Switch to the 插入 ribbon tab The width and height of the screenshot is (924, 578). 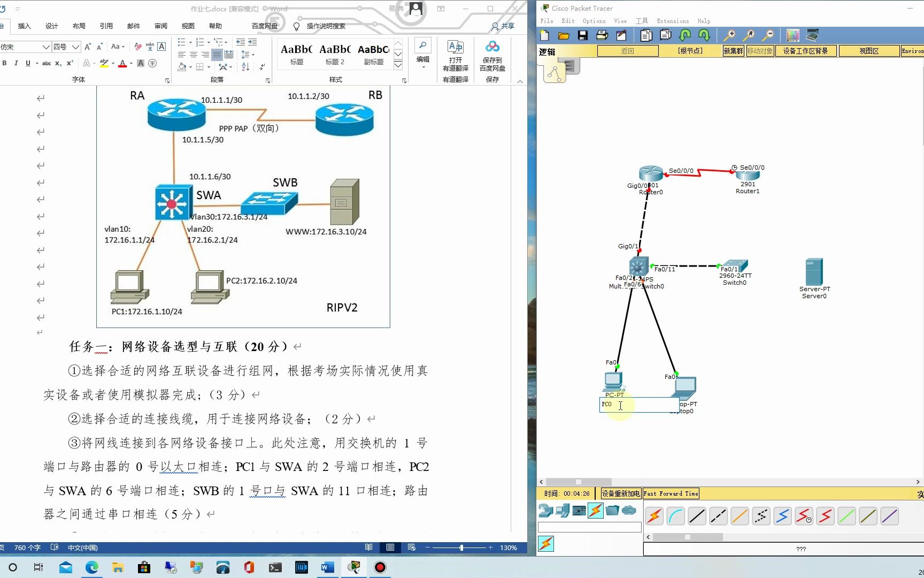[x=24, y=26]
